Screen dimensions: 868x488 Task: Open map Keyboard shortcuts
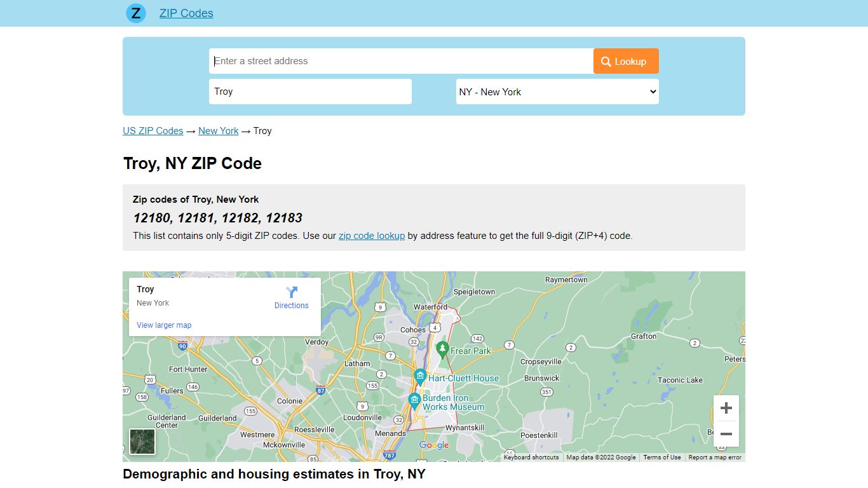click(531, 457)
